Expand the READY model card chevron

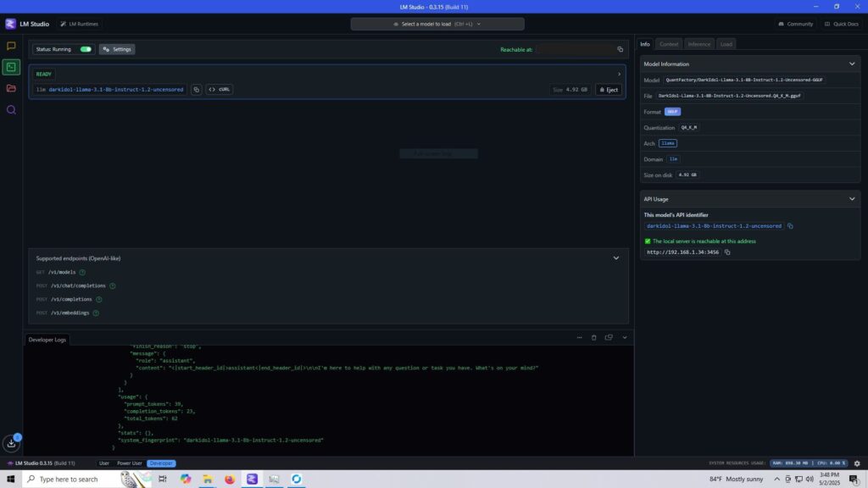[619, 75]
